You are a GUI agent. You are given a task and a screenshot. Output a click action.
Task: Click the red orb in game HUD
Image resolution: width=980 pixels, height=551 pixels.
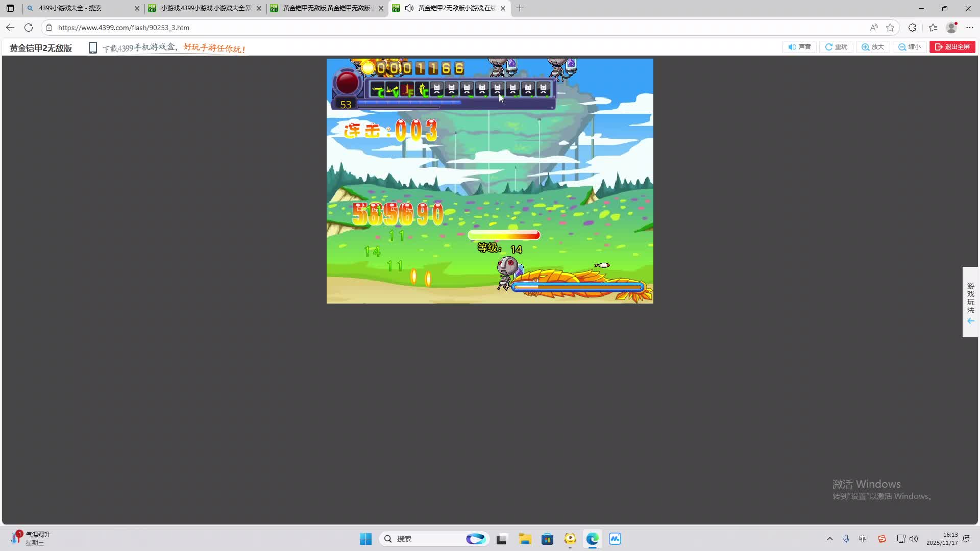348,83
